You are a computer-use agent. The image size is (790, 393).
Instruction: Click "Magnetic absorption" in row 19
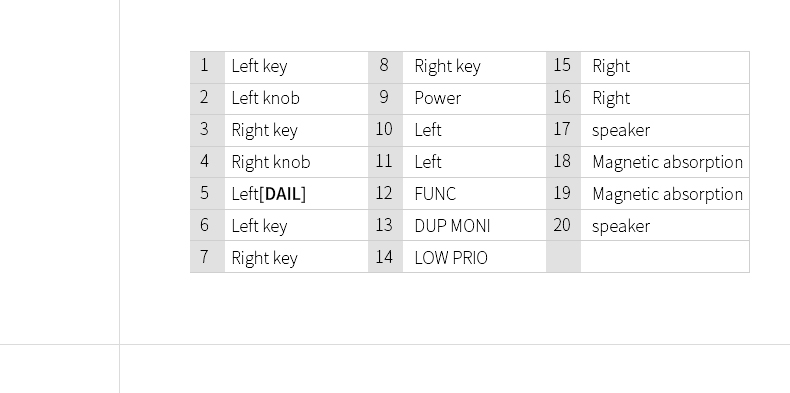pos(665,194)
